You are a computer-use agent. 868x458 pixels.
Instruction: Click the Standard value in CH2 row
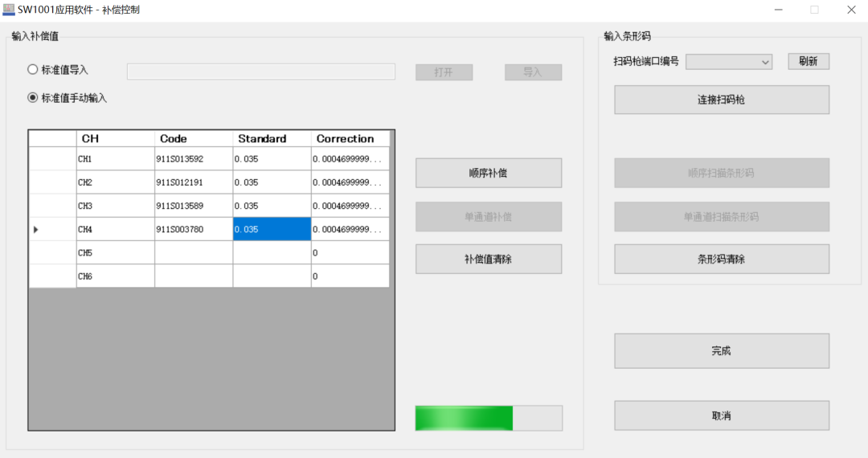(272, 182)
